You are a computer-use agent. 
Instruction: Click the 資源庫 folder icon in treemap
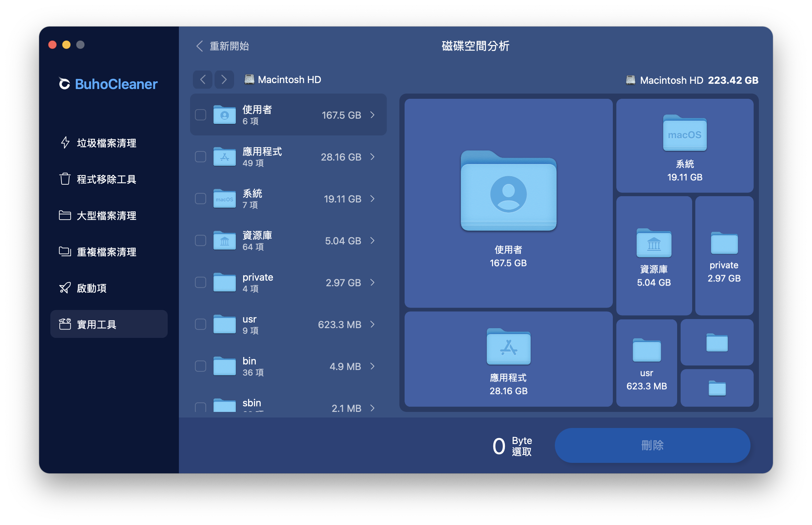tap(654, 243)
